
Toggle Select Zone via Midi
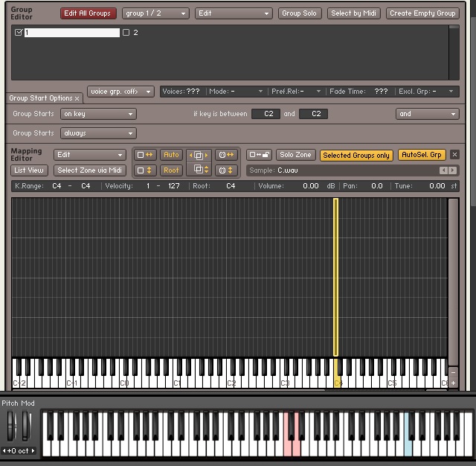[x=89, y=170]
